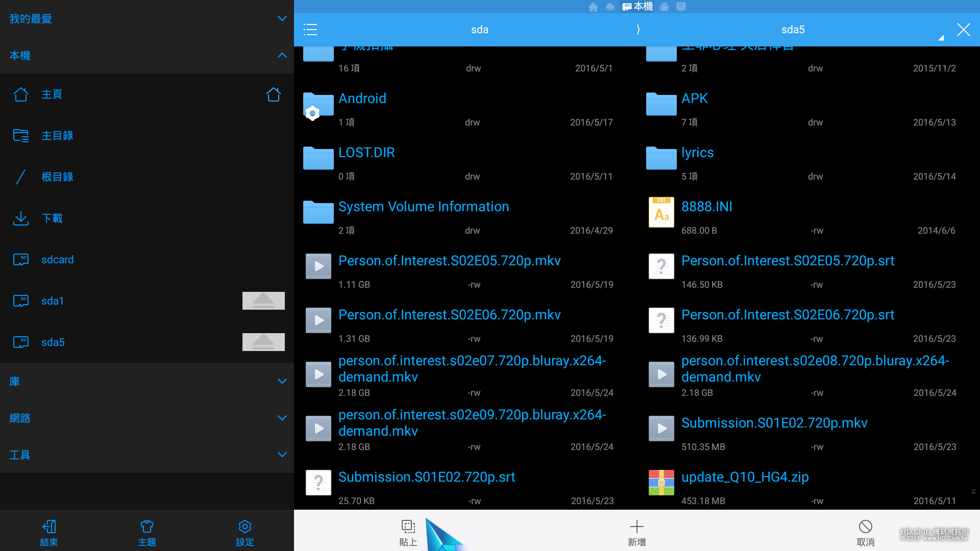Viewport: 980px width, 551px height.
Task: Eject the sda1 drive
Action: point(263,301)
